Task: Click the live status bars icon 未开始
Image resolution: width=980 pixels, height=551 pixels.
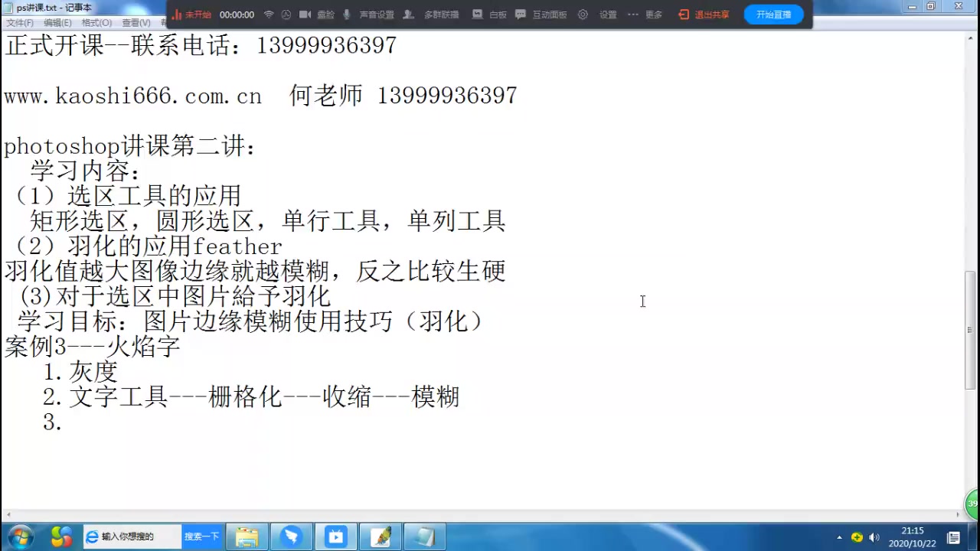Action: tap(177, 15)
